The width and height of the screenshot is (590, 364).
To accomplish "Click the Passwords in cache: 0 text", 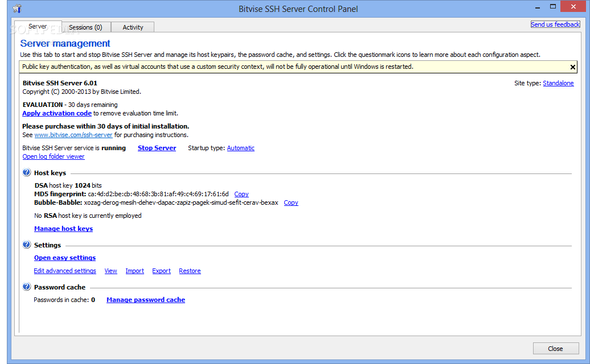I will 64,300.
